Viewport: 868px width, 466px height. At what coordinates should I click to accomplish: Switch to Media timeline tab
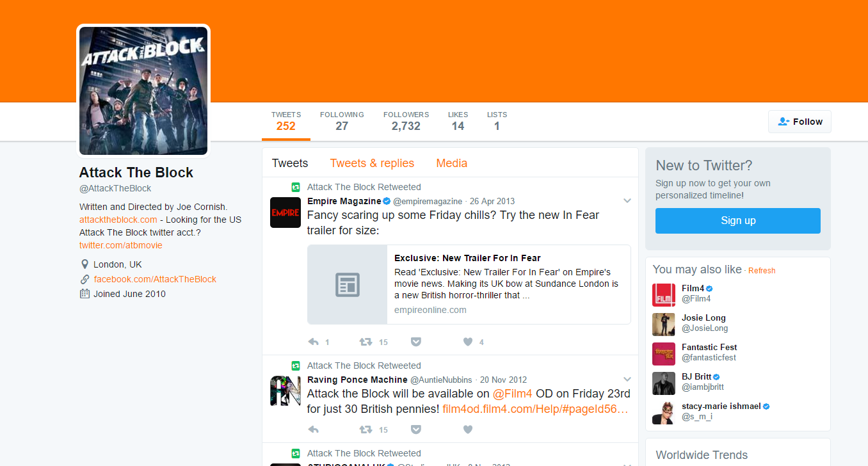tap(452, 163)
